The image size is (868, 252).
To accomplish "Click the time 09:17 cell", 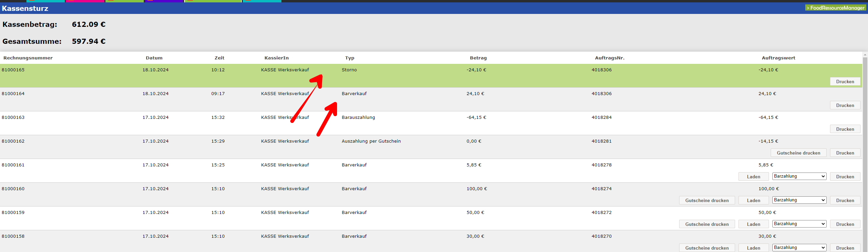I will (218, 93).
